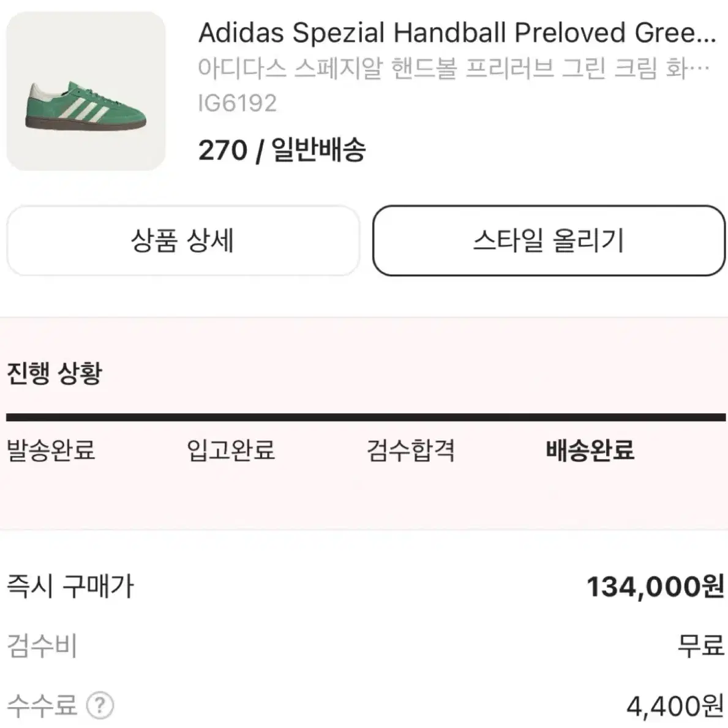Click the 진행 상황 section heading
Screen dimensions: 728x728
click(54, 373)
